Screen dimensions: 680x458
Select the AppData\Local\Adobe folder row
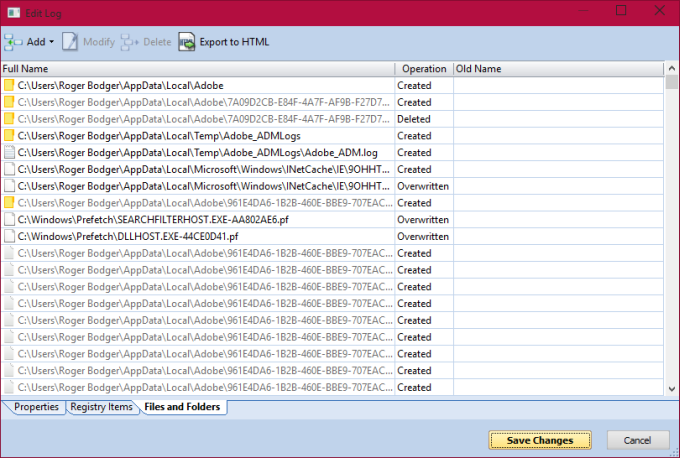click(332, 85)
